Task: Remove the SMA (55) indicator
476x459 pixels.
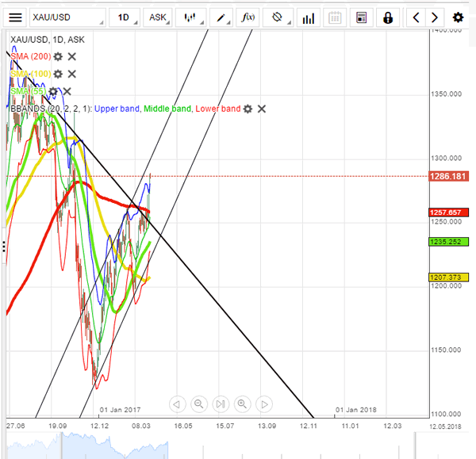Action: pyautogui.click(x=67, y=92)
